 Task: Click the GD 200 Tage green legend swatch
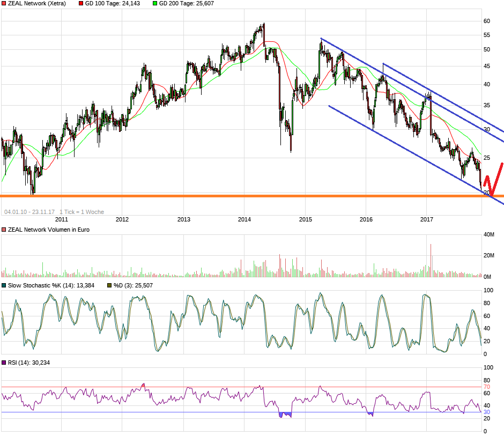pyautogui.click(x=155, y=4)
